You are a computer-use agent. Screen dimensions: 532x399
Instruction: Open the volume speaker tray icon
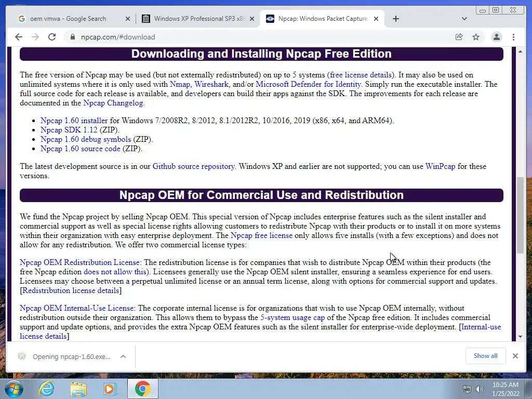(x=480, y=389)
